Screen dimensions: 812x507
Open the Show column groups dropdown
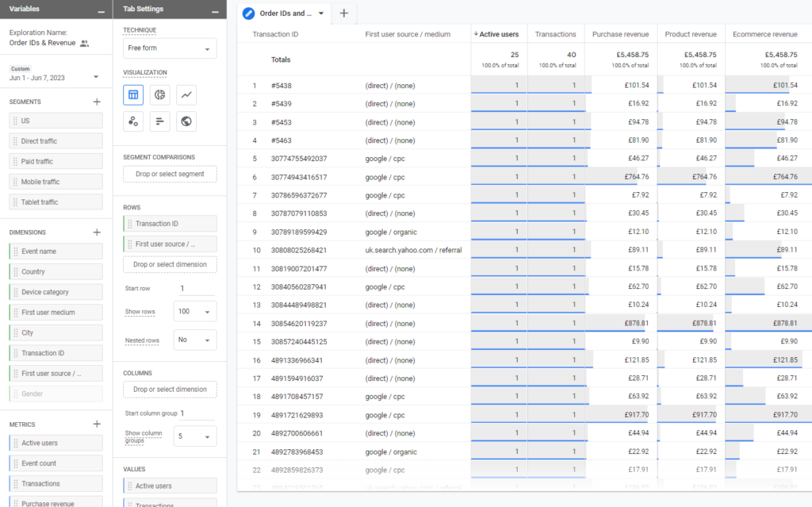pyautogui.click(x=195, y=436)
